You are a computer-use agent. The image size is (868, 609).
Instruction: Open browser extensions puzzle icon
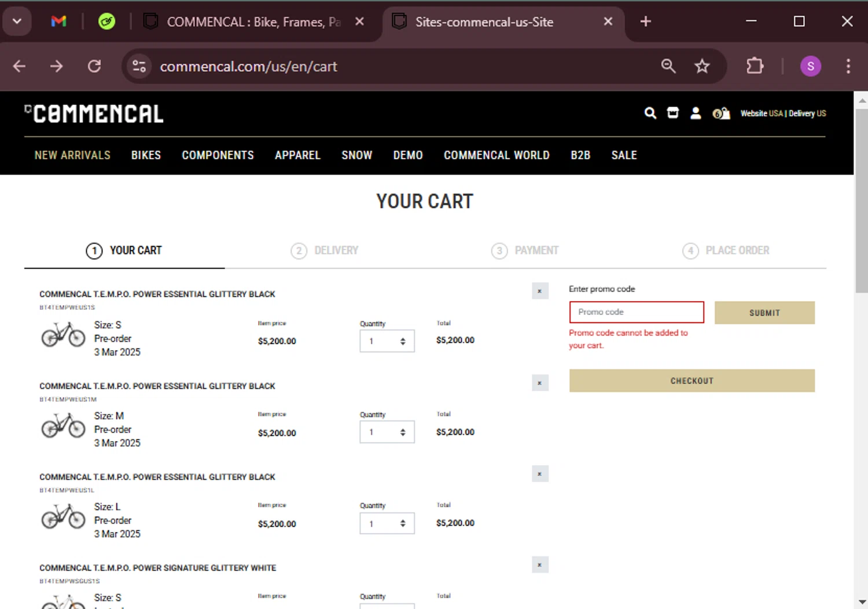pos(755,67)
